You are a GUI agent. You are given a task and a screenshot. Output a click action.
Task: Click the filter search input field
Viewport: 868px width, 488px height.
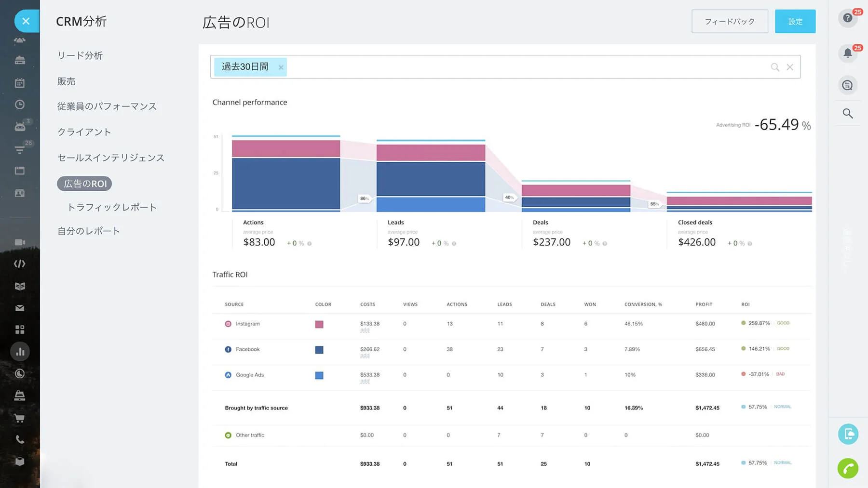pyautogui.click(x=482, y=67)
